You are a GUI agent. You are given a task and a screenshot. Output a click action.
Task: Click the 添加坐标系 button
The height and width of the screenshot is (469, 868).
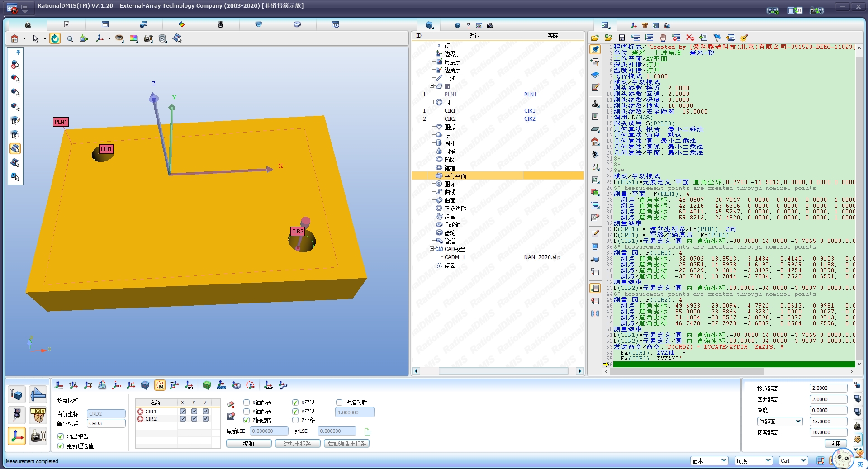298,444
